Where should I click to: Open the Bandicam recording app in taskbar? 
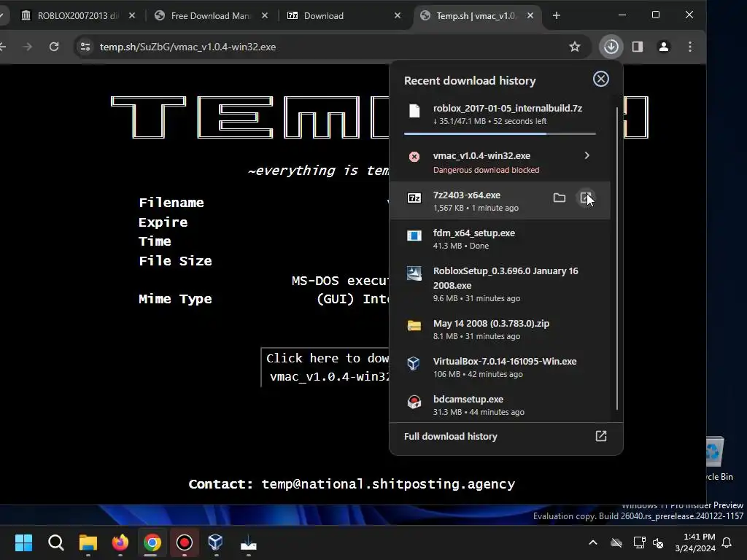click(185, 542)
